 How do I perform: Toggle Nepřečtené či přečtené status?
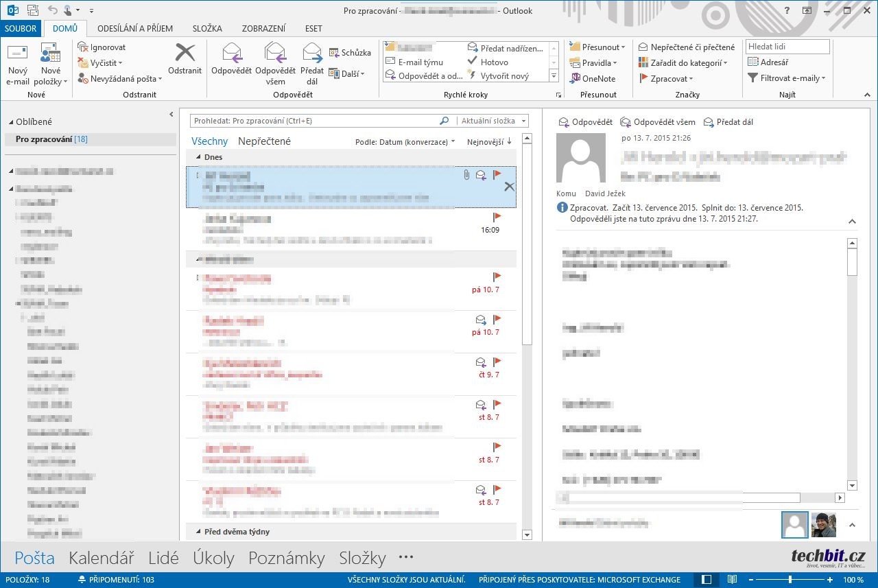point(687,47)
